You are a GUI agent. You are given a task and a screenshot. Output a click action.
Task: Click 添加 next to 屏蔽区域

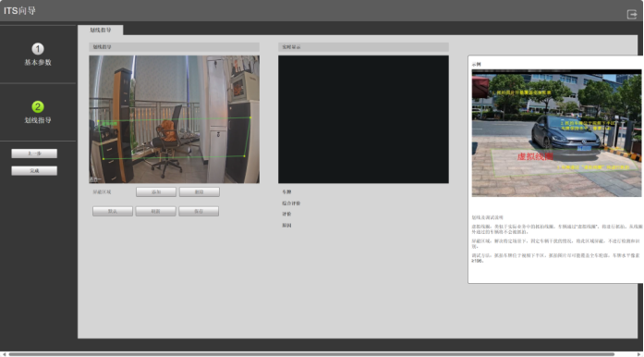156,192
